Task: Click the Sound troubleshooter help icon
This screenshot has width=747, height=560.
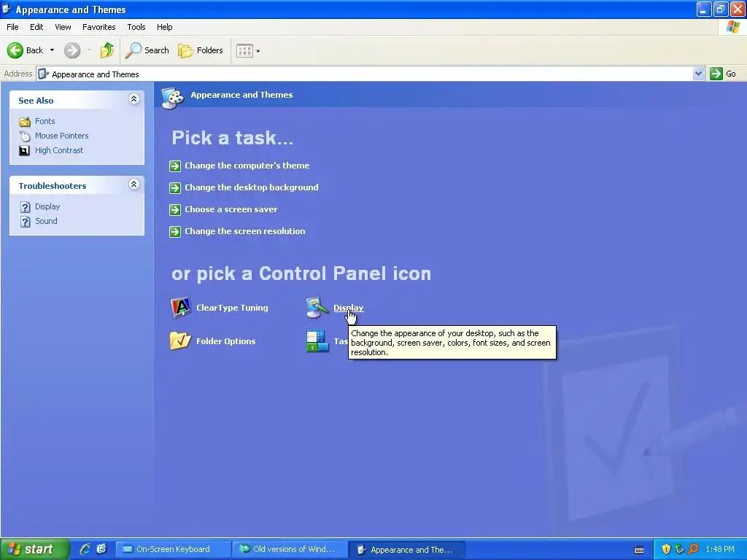Action: tap(26, 222)
